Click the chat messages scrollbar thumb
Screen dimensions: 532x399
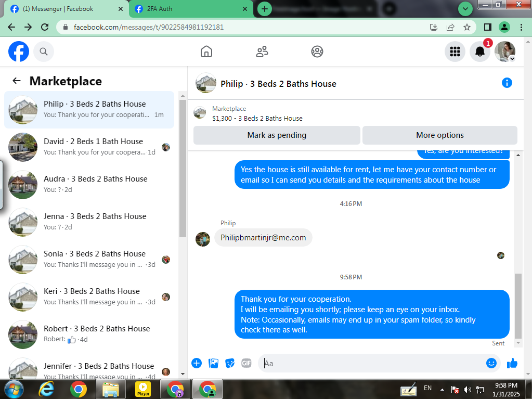click(518, 306)
